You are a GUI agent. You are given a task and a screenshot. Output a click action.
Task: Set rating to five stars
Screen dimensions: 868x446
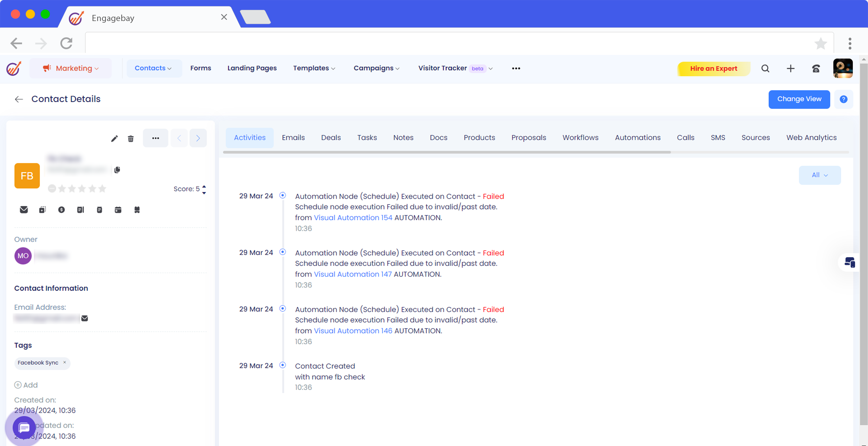pyautogui.click(x=102, y=189)
